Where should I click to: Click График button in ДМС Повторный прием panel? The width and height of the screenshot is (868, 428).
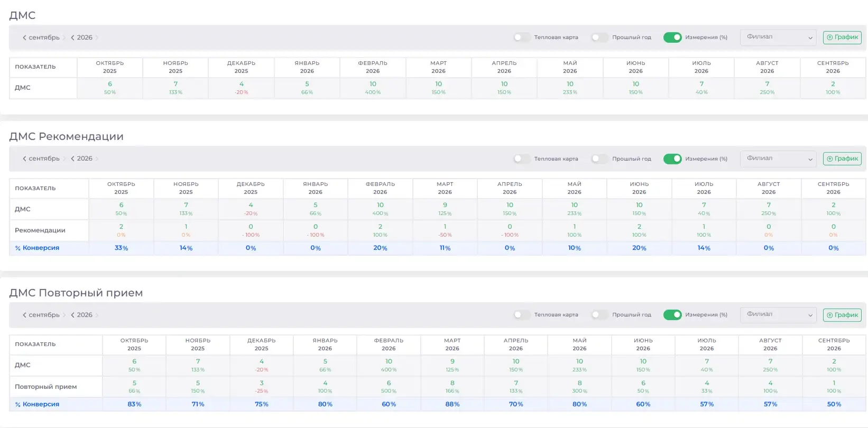tap(842, 315)
